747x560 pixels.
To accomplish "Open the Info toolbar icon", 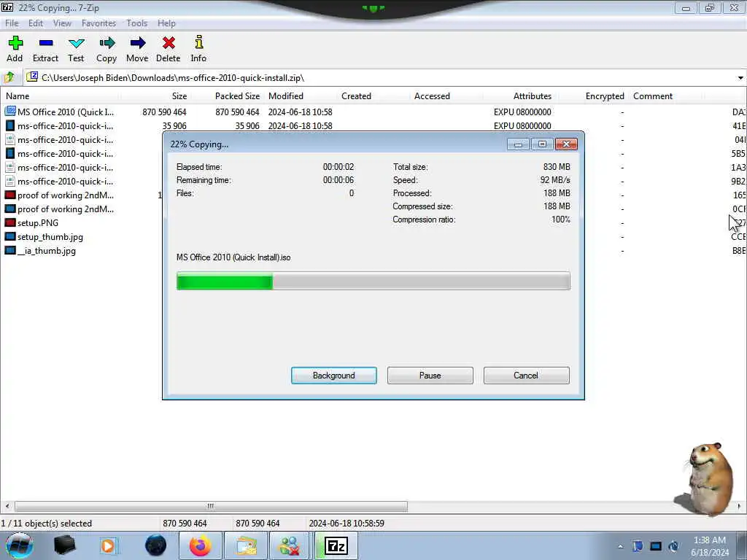I will pyautogui.click(x=198, y=49).
